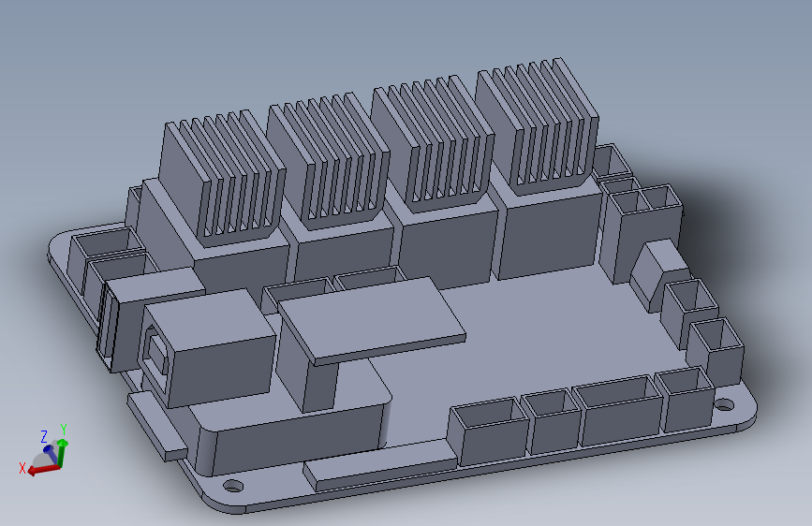Click the green Y axis of the triad

click(62, 454)
